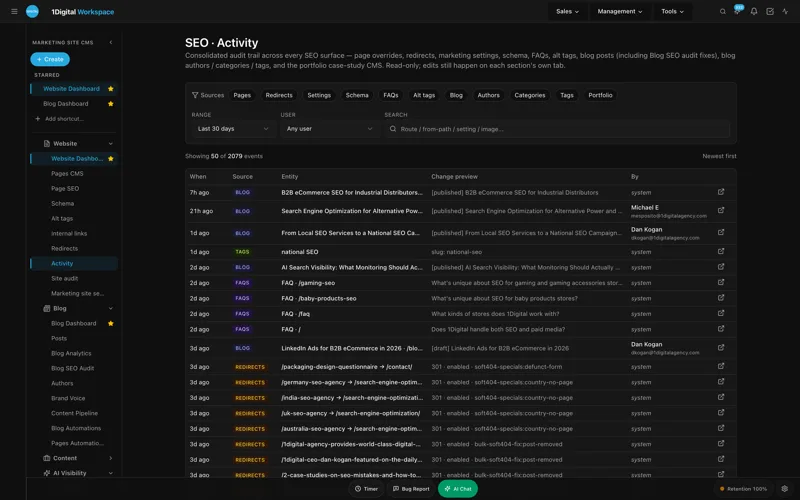The width and height of the screenshot is (800, 500).
Task: Toggle the Newest first sort order
Action: point(719,156)
